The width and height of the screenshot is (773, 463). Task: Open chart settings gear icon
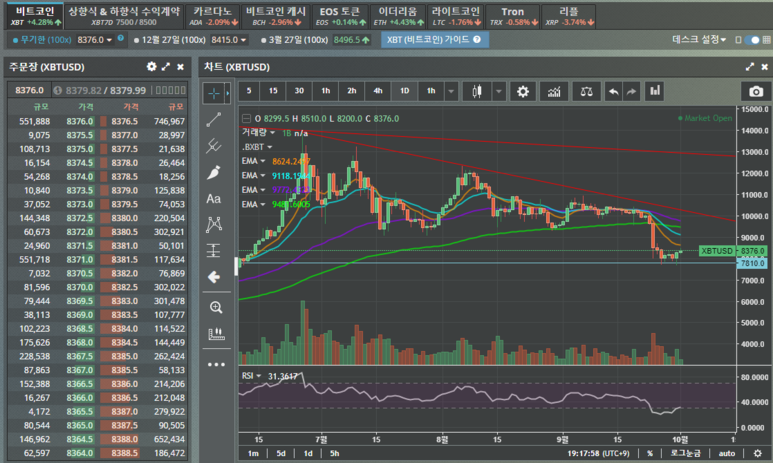click(x=523, y=91)
